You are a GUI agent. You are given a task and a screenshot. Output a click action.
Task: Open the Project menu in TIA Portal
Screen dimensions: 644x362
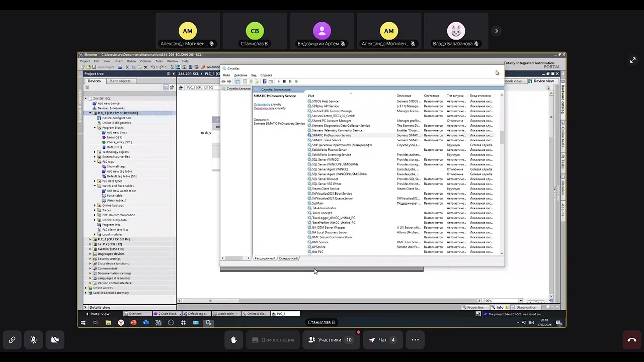pyautogui.click(x=85, y=61)
